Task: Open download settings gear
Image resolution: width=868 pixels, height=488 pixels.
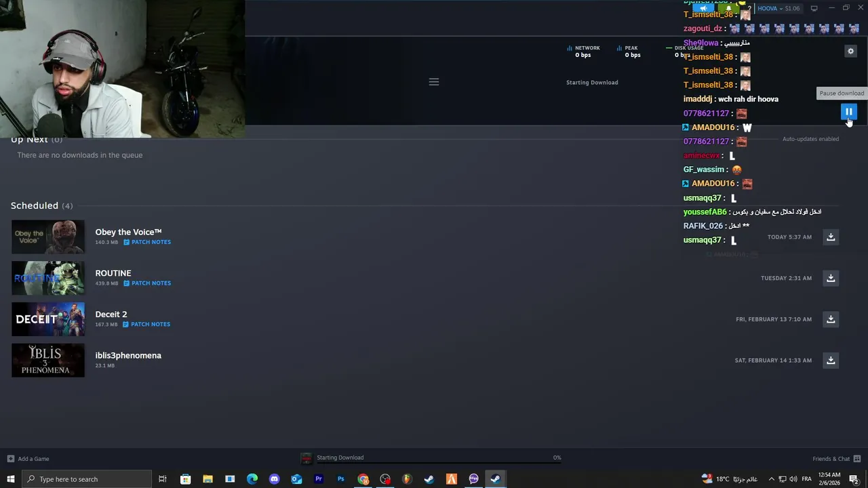Action: (x=850, y=51)
